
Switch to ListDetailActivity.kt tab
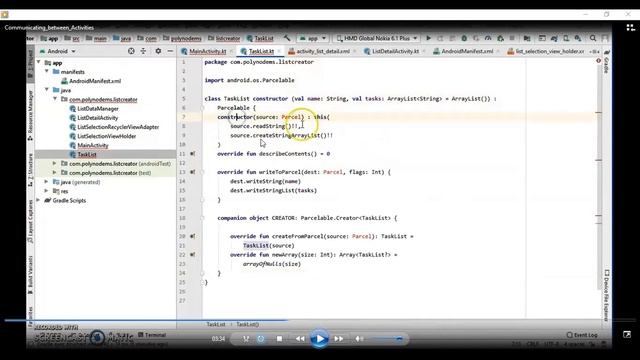(x=395, y=51)
